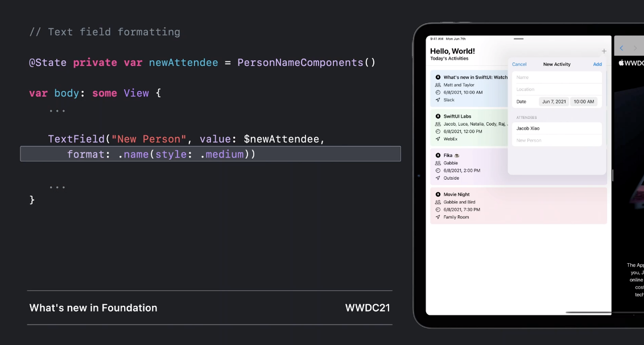Click the Today's Activities subtitle
This screenshot has width=644, height=345.
pyautogui.click(x=449, y=59)
